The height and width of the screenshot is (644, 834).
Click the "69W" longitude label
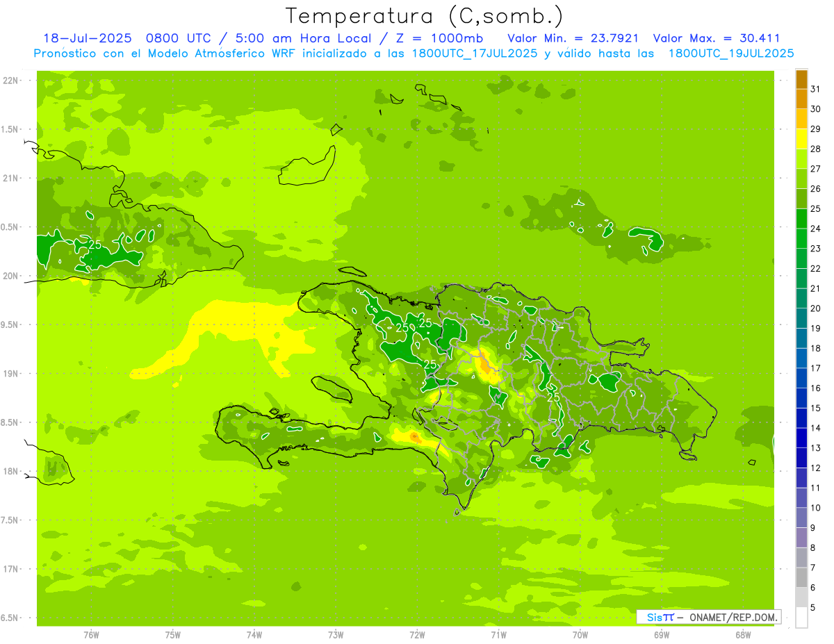(662, 635)
